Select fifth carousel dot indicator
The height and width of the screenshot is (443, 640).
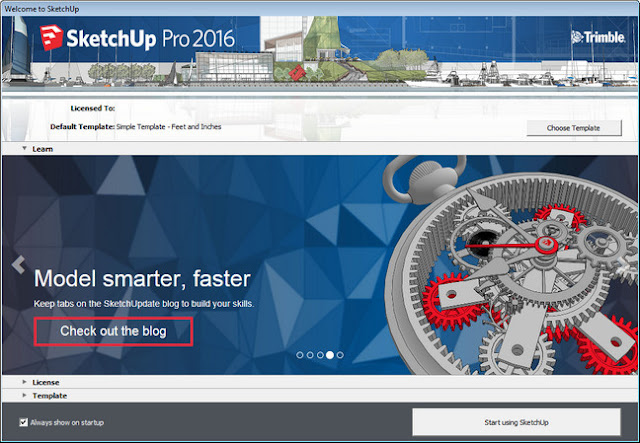pos(340,355)
